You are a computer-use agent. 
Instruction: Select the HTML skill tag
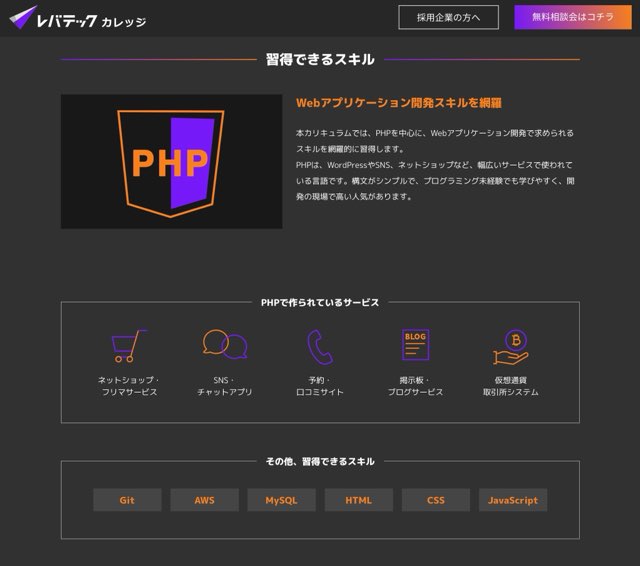pyautogui.click(x=359, y=500)
